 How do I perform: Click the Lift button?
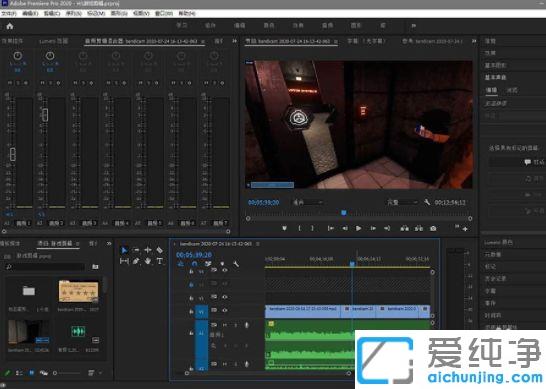click(x=404, y=228)
